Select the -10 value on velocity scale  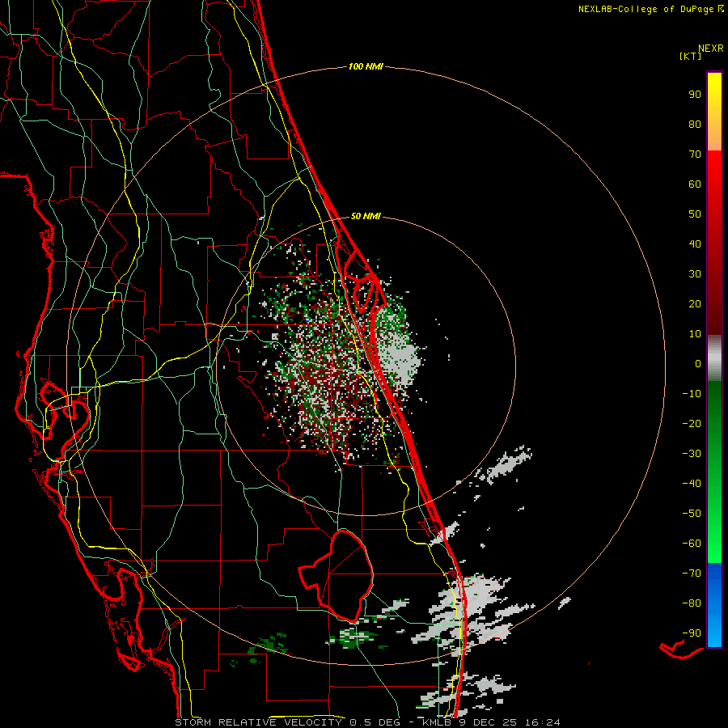pyautogui.click(x=692, y=394)
